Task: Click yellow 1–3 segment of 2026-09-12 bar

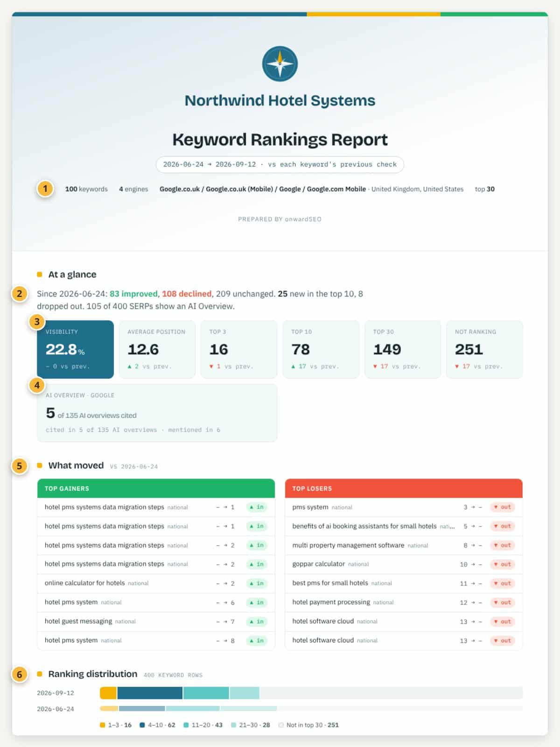Action: tap(108, 693)
